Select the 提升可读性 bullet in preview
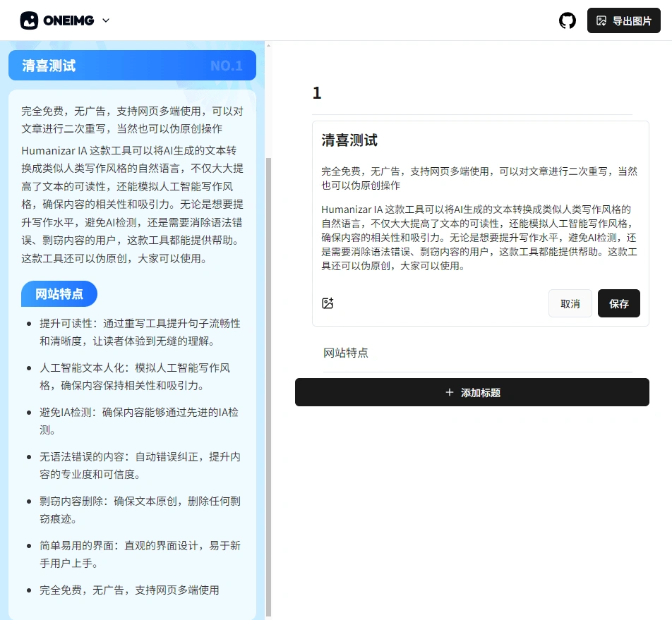Viewport: 672px width, 620px height. [140, 332]
